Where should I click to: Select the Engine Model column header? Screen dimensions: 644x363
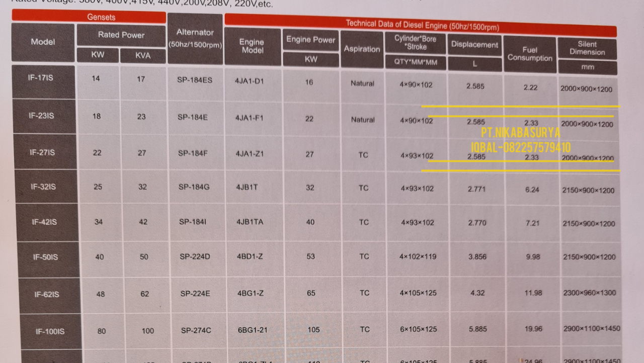click(252, 46)
